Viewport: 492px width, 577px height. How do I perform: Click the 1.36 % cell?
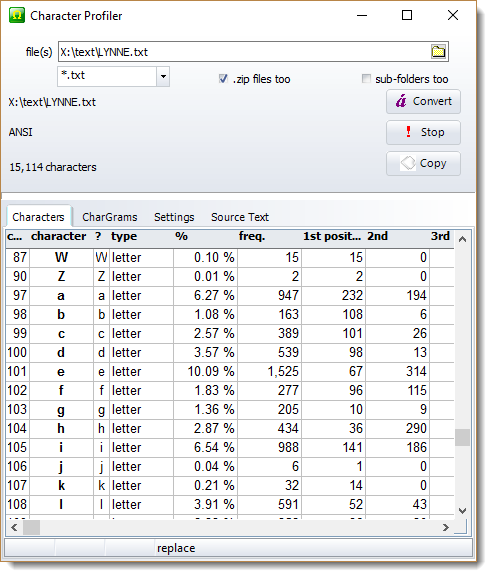click(x=205, y=410)
